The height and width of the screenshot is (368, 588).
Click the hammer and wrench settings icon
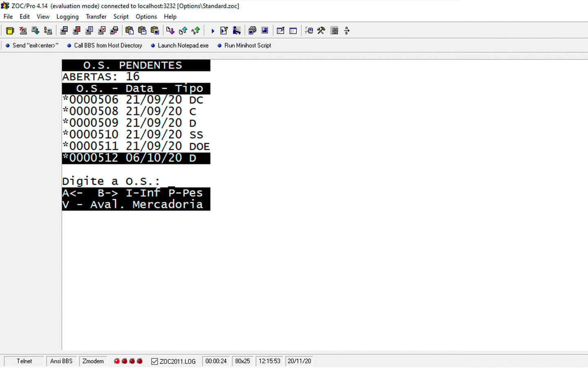coord(321,31)
